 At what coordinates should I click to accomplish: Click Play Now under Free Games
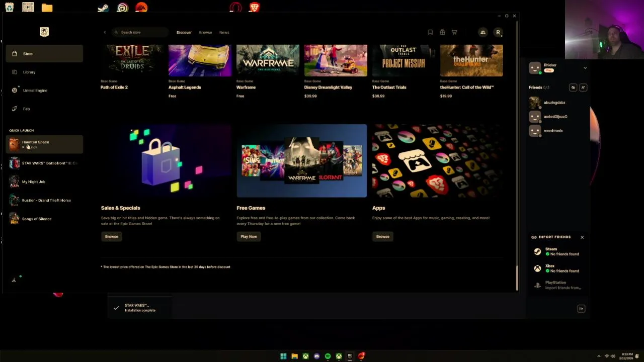249,236
